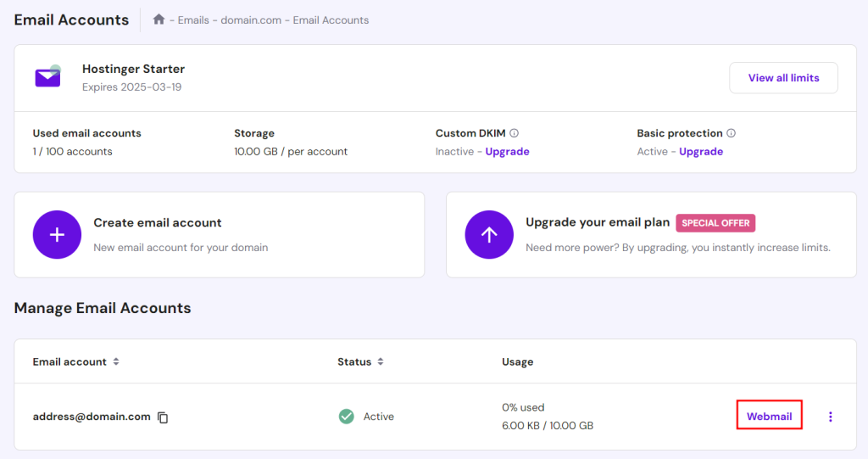This screenshot has height=459, width=868.
Task: Open three-dot menu for address@domain.com
Action: pyautogui.click(x=830, y=417)
